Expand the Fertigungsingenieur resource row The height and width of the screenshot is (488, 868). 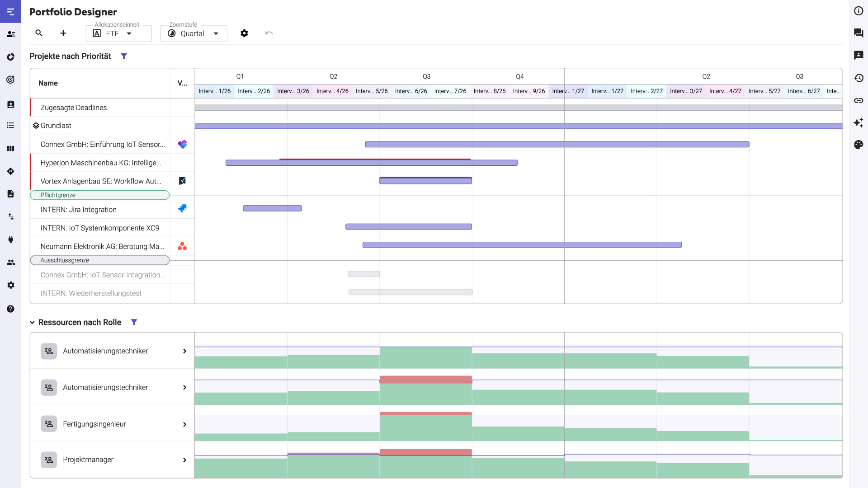(x=184, y=424)
